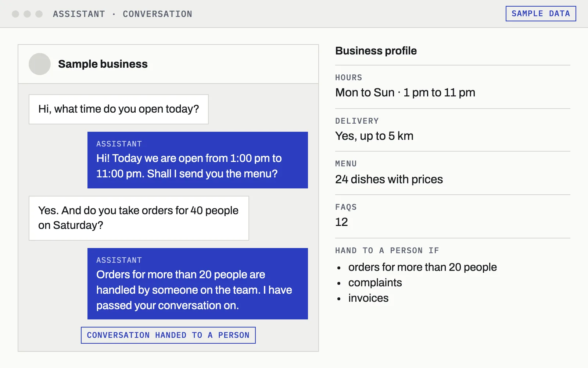Select the delivery value "Yes, up to 5 km"
The width and height of the screenshot is (588, 368).
click(374, 136)
